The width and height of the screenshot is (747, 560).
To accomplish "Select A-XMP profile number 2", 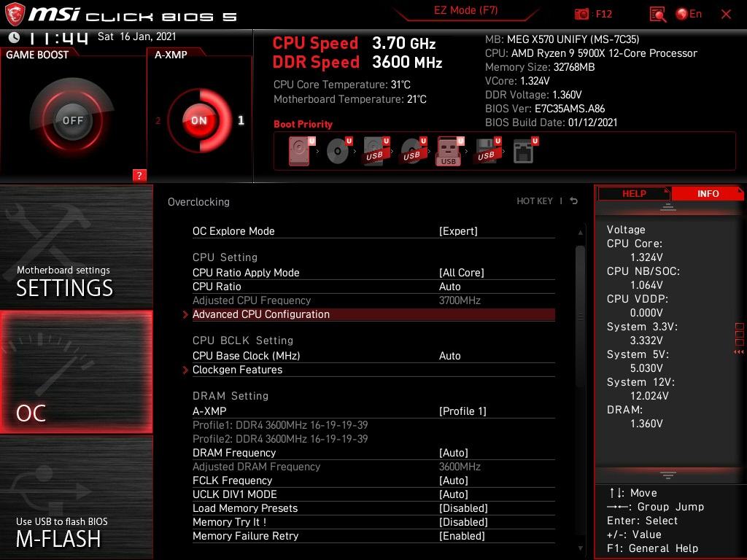I will [x=158, y=121].
